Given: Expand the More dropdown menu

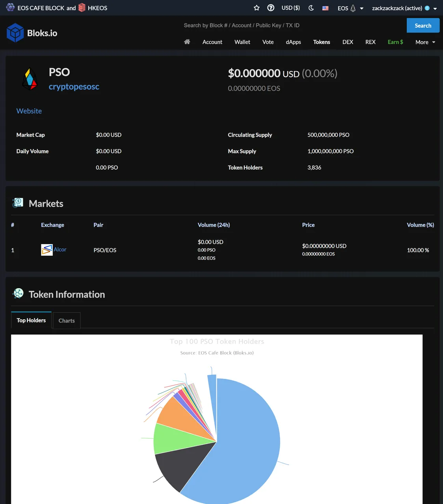Looking at the screenshot, I should point(425,42).
